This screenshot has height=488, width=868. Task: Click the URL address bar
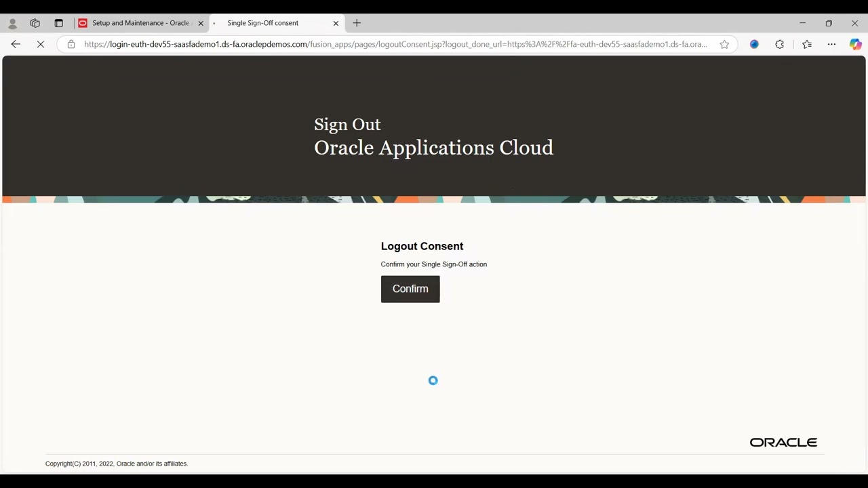pos(395,44)
